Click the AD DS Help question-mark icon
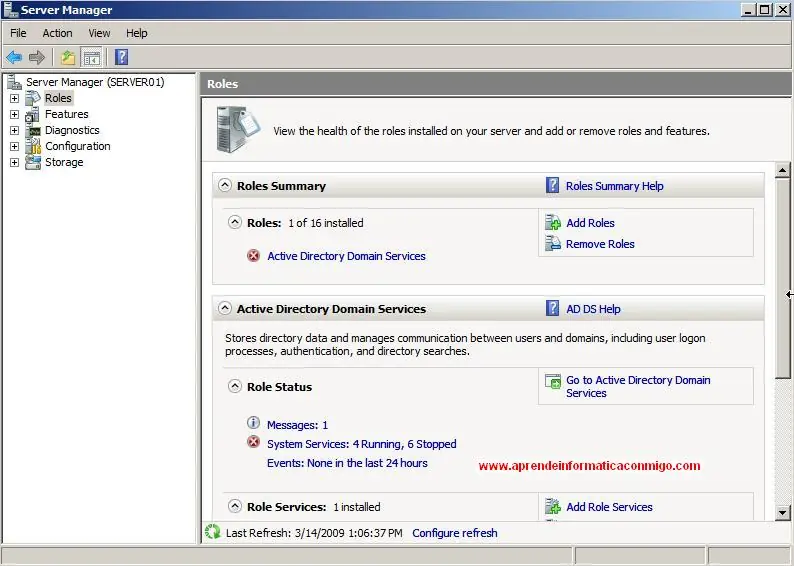 pyautogui.click(x=552, y=308)
